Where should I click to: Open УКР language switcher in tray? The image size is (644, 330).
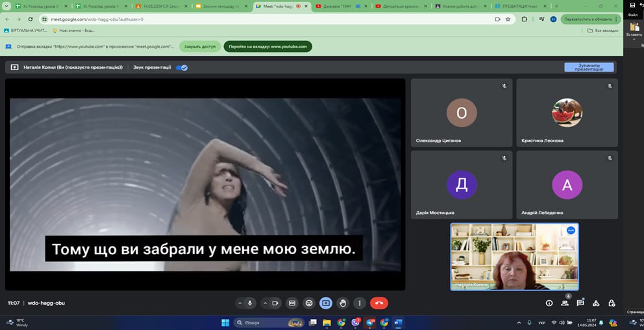point(541,323)
